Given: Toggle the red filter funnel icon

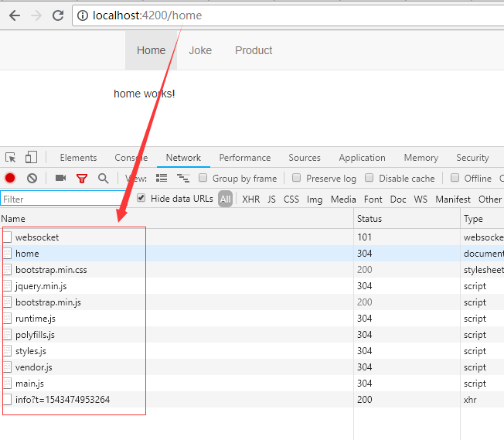Looking at the screenshot, I should (81, 178).
